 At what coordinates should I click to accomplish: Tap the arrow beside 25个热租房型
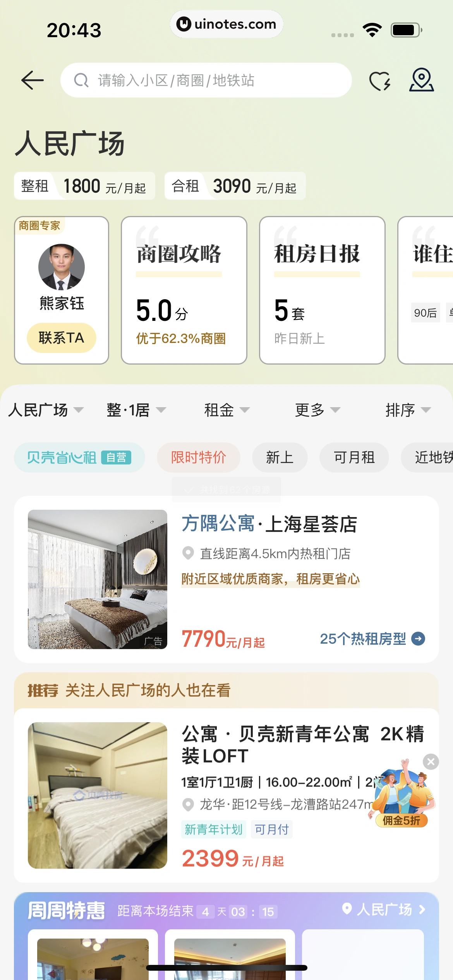[418, 639]
